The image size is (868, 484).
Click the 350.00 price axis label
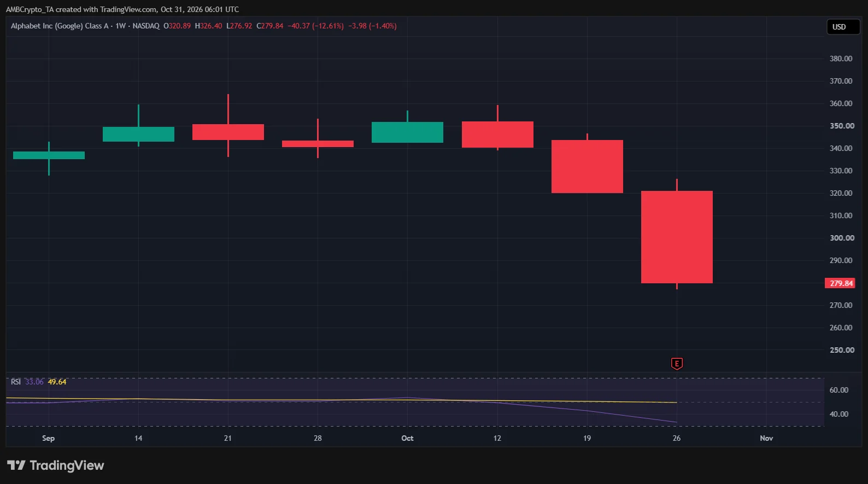click(842, 126)
